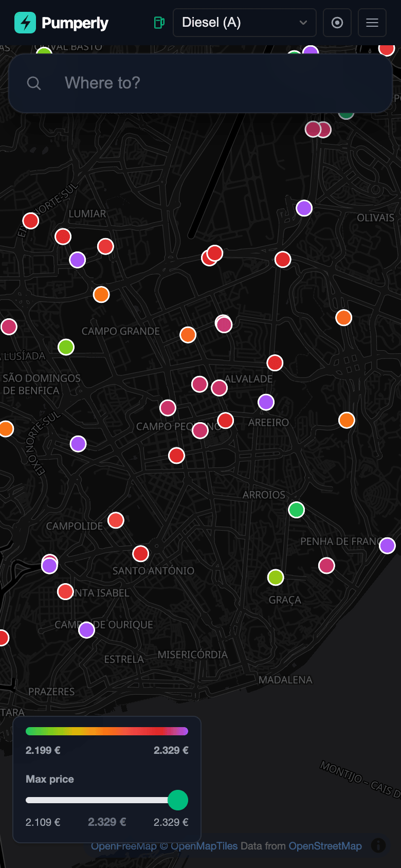The width and height of the screenshot is (401, 868).
Task: Select the lime green marker above Lusíada
Action: tap(66, 347)
